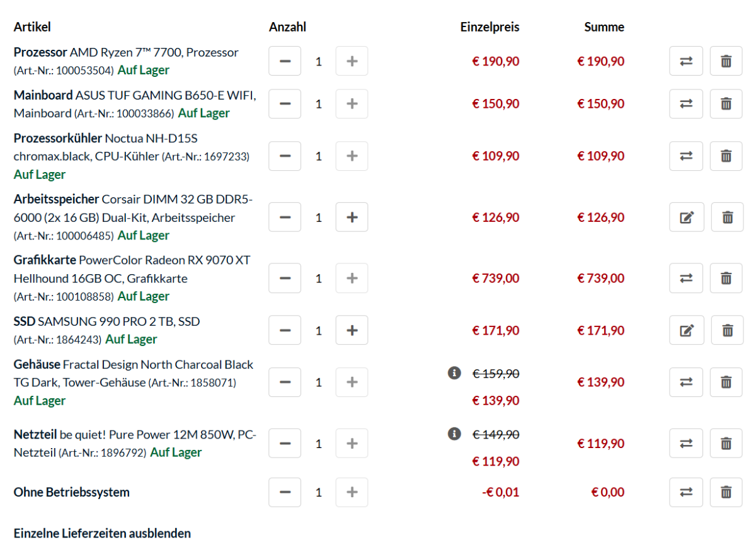Increase Corsair RAM quantity with plus
The image size is (756, 547).
click(x=352, y=217)
